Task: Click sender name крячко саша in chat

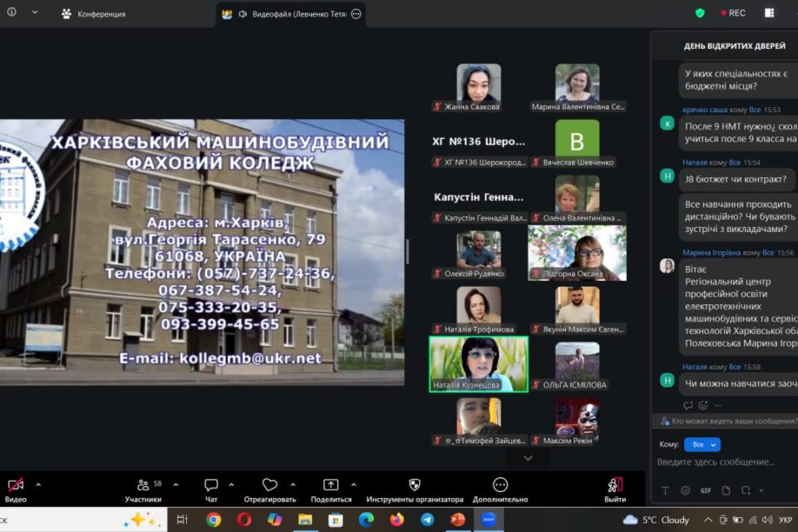Action: point(704,110)
